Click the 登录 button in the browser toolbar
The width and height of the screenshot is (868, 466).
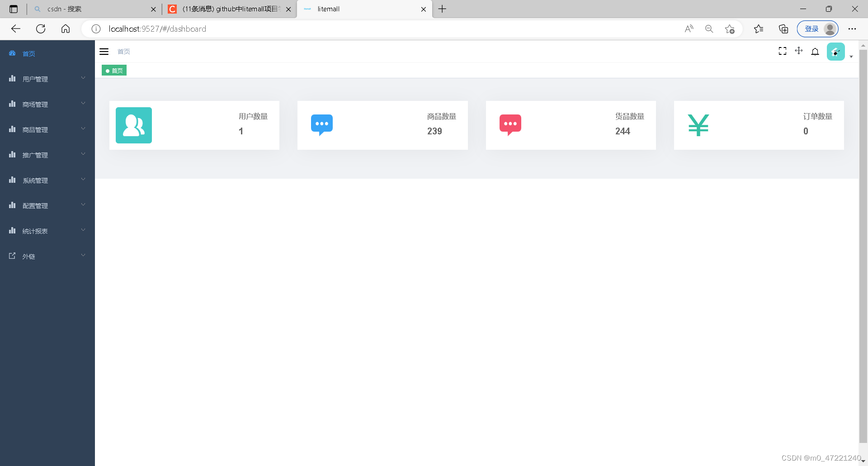(x=812, y=29)
